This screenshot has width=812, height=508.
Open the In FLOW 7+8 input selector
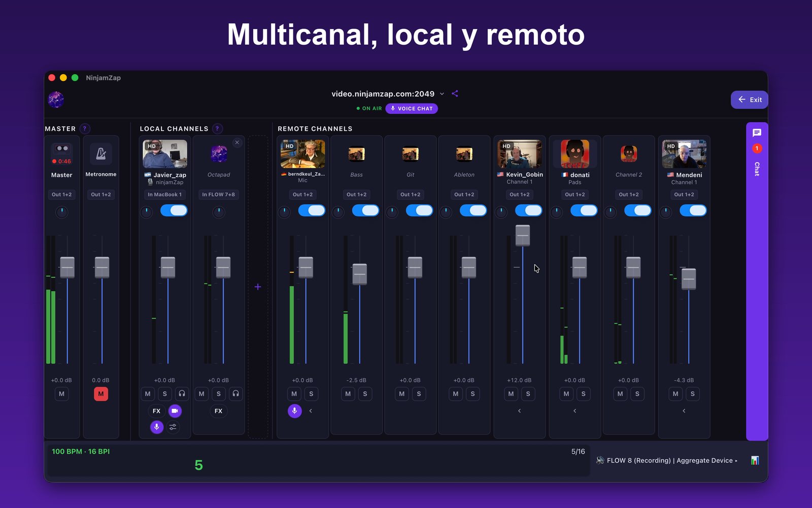[218, 195]
